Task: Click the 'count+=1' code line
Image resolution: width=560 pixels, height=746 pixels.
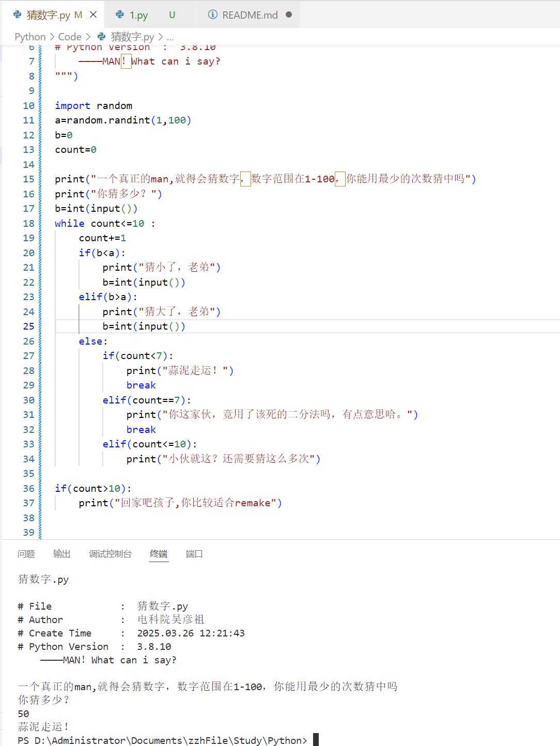Action: tap(102, 238)
